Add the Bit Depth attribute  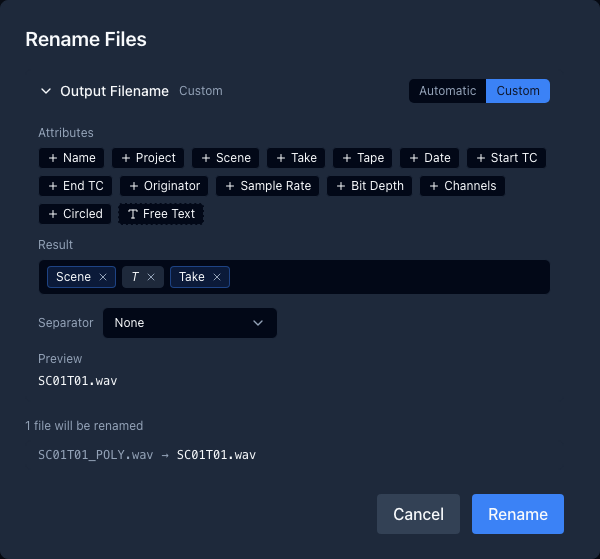369,186
